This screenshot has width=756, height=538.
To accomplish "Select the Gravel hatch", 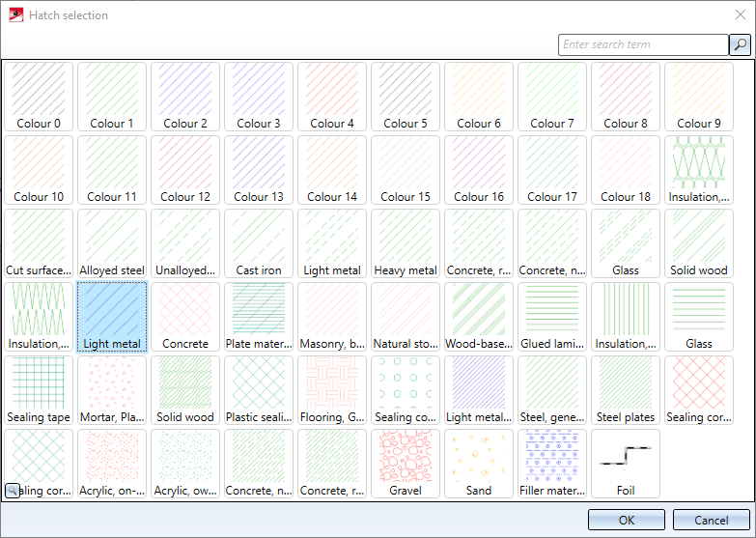I will [406, 464].
